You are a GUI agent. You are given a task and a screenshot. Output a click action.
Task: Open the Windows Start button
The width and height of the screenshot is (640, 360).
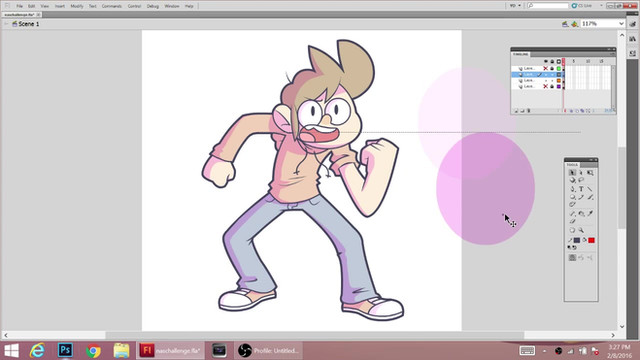(x=11, y=351)
